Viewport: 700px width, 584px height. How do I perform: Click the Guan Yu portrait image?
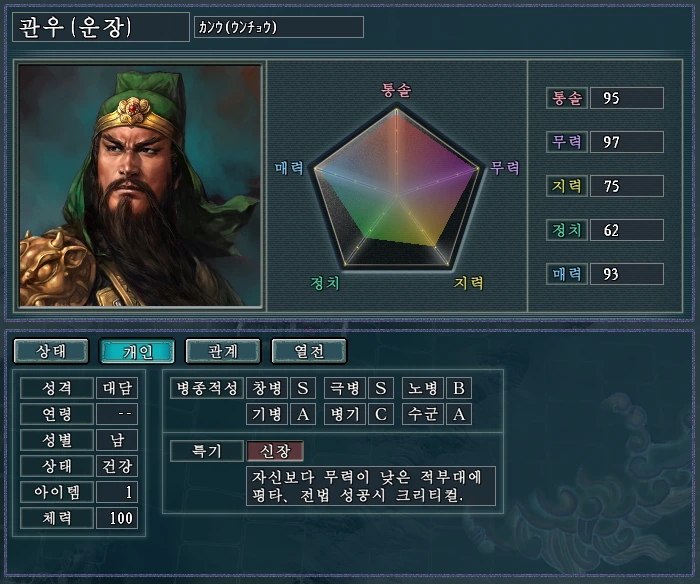140,186
